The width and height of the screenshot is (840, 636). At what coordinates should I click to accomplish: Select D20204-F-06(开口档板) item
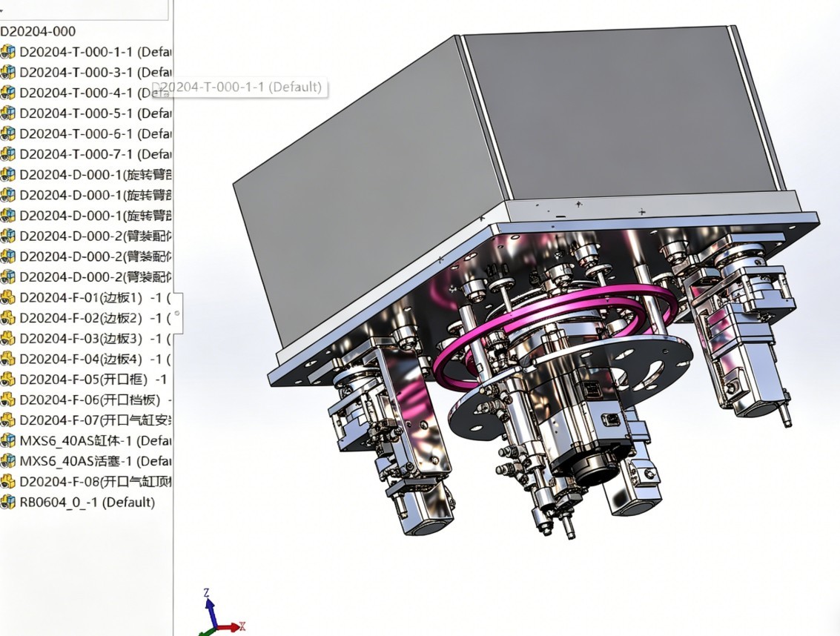point(86,400)
